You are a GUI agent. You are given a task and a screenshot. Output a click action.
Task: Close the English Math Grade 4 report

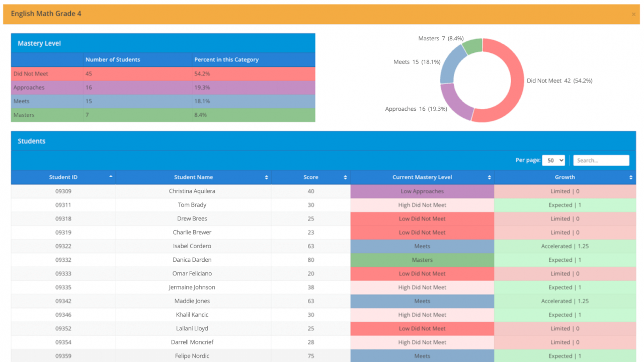point(633,14)
